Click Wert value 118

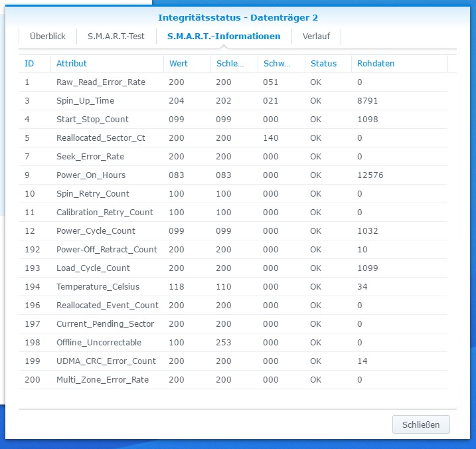(177, 286)
